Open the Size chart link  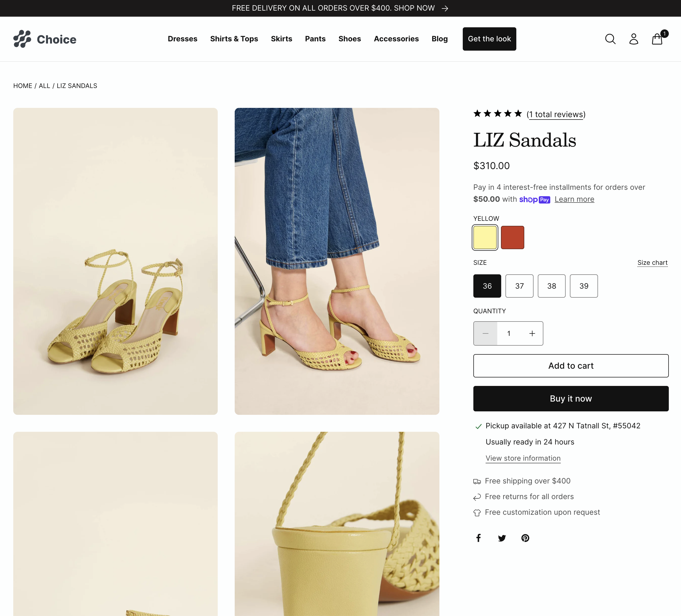point(652,263)
